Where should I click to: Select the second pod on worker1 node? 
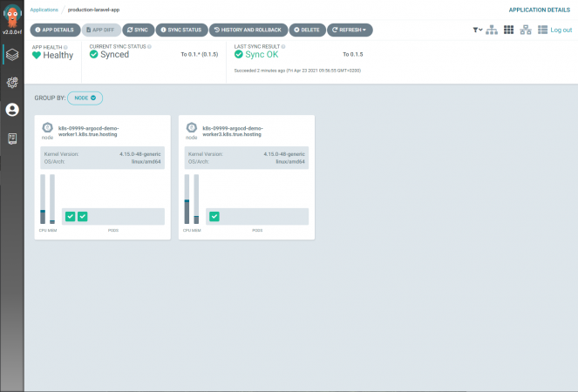[x=83, y=217]
